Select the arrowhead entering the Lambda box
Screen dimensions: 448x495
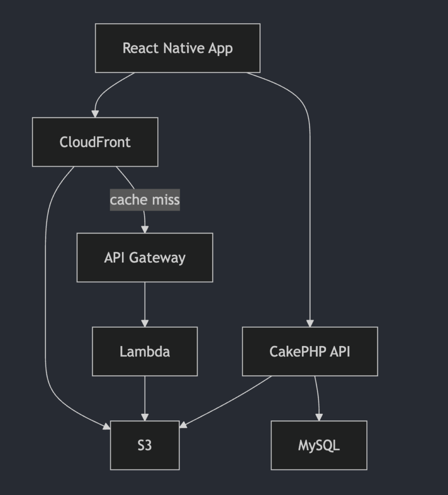145,323
